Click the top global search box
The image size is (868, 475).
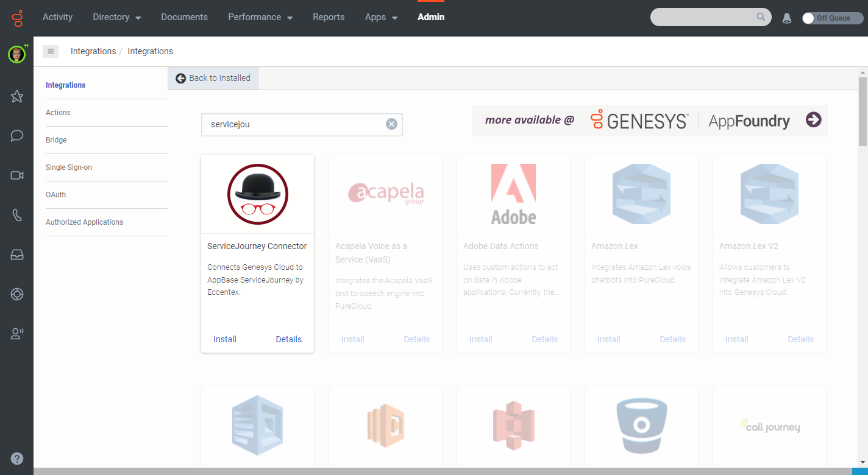tap(711, 17)
